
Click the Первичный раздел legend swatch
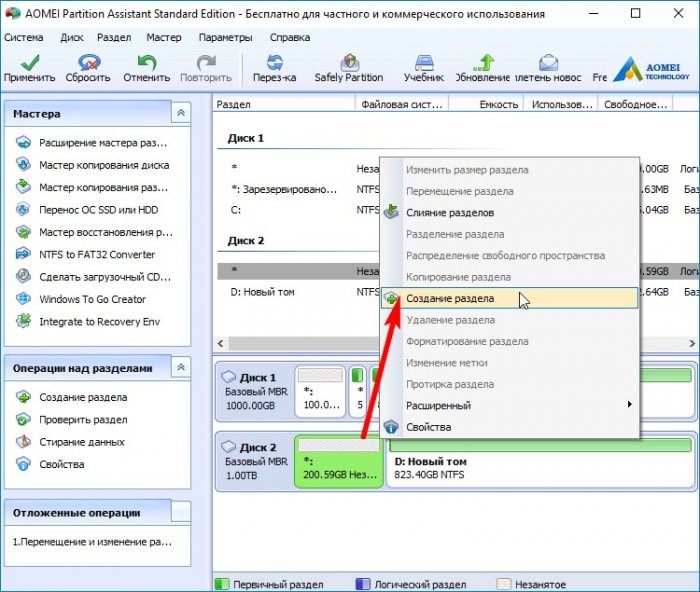222,584
